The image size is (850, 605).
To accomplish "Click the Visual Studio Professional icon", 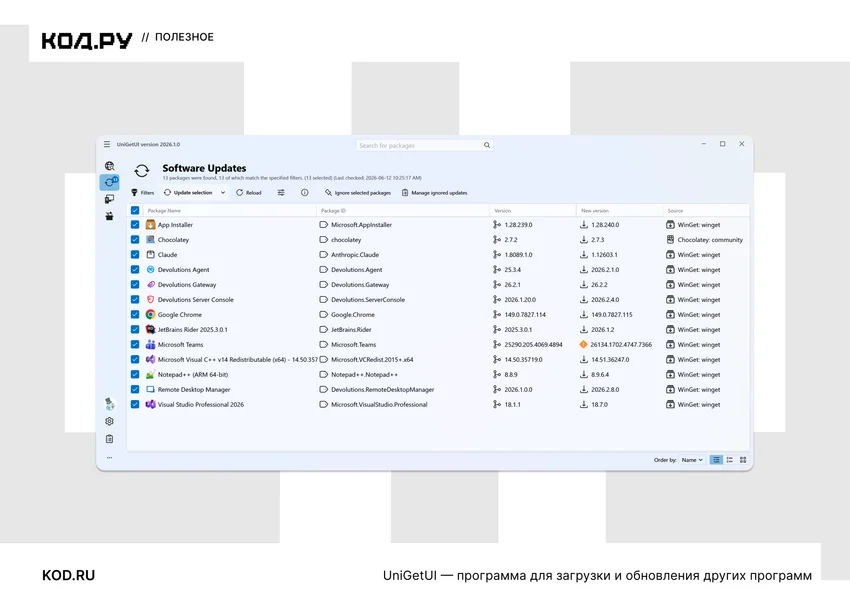I will tap(150, 404).
